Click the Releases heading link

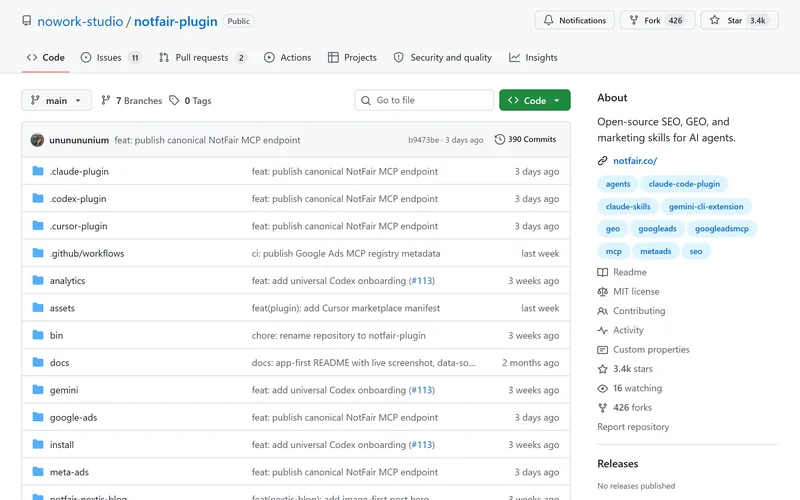tap(618, 464)
